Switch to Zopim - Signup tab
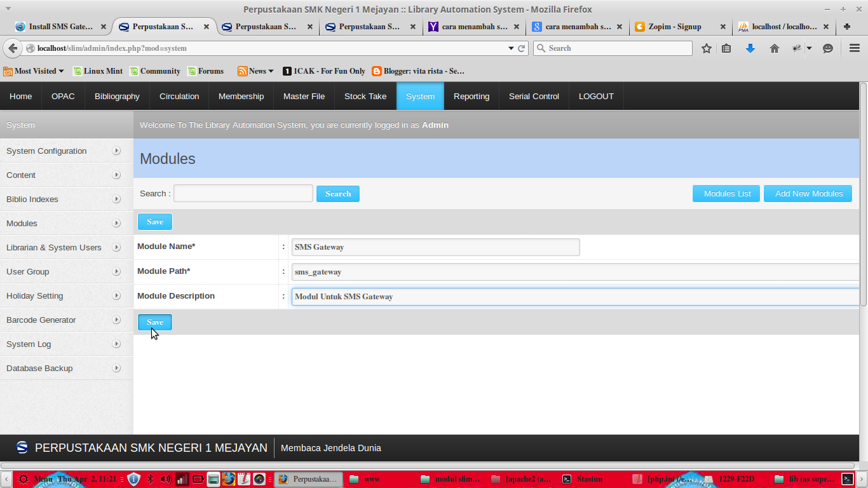The width and height of the screenshot is (868, 488). 681,27
